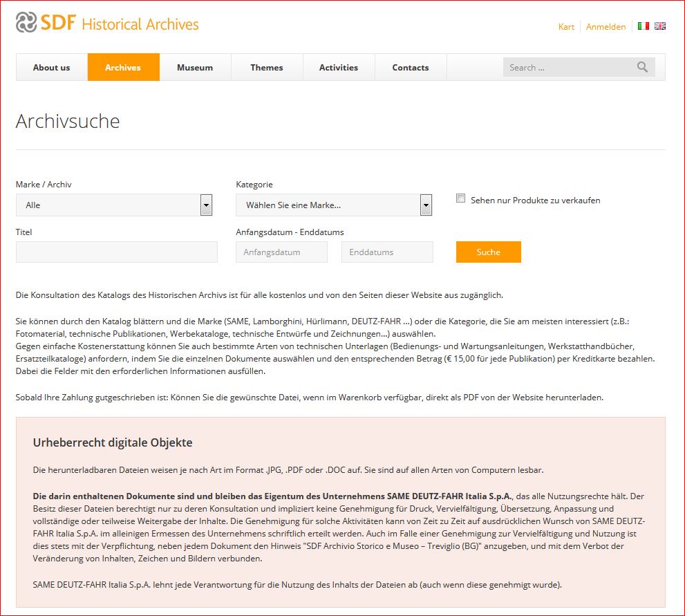Open the Contacts page

[411, 68]
